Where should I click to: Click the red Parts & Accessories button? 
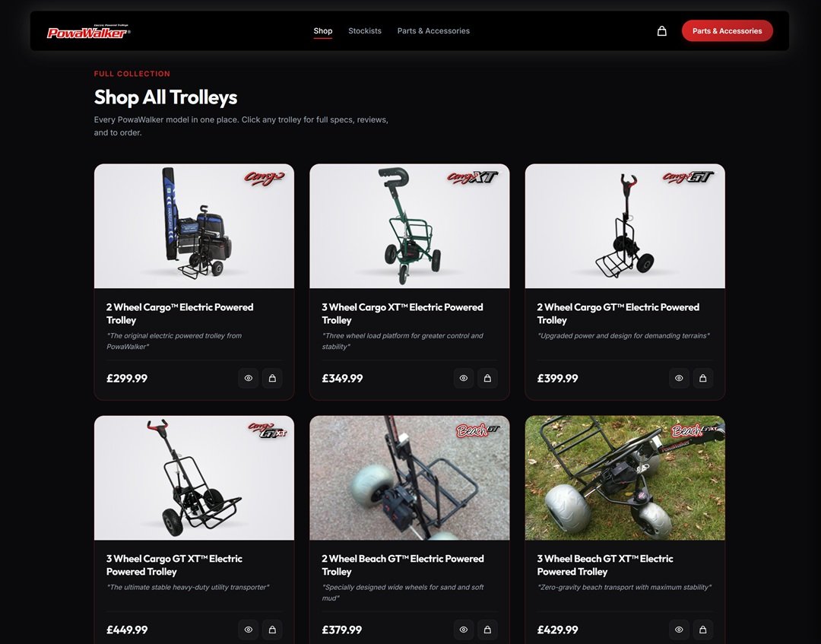pyautogui.click(x=727, y=31)
